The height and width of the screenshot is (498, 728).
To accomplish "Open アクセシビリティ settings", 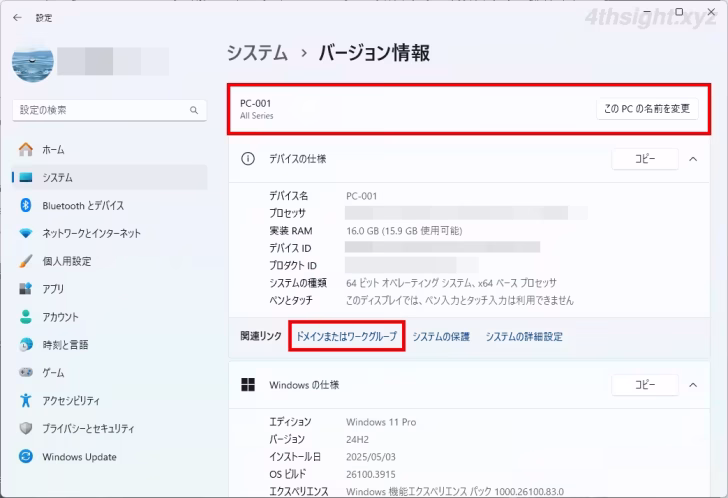I will tap(110, 400).
